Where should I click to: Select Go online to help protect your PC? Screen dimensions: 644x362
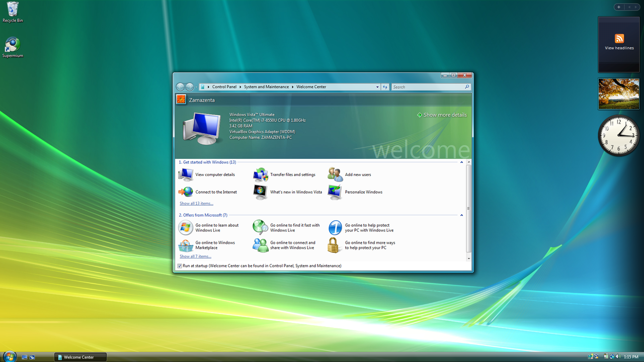click(x=361, y=228)
